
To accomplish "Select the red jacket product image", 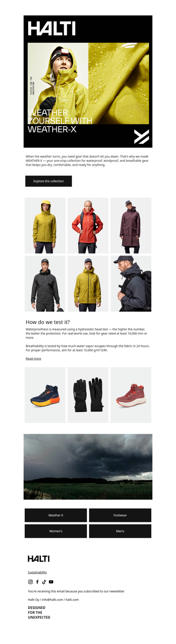I will click(88, 225).
